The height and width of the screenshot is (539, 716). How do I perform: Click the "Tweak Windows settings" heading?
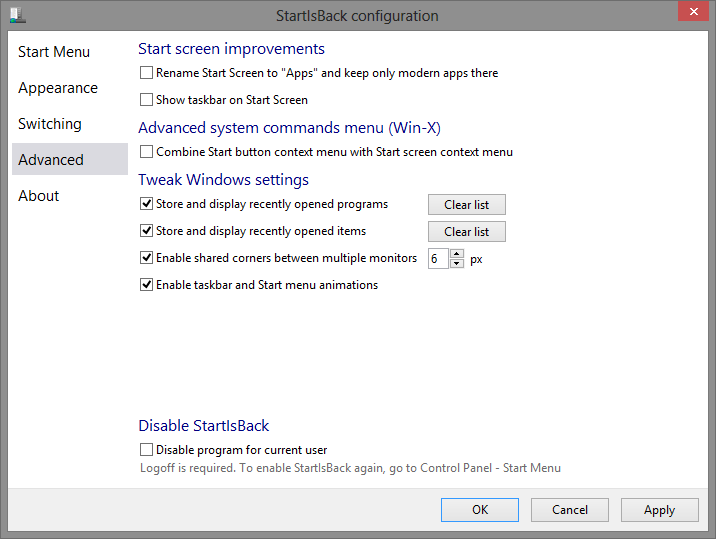coord(224,180)
